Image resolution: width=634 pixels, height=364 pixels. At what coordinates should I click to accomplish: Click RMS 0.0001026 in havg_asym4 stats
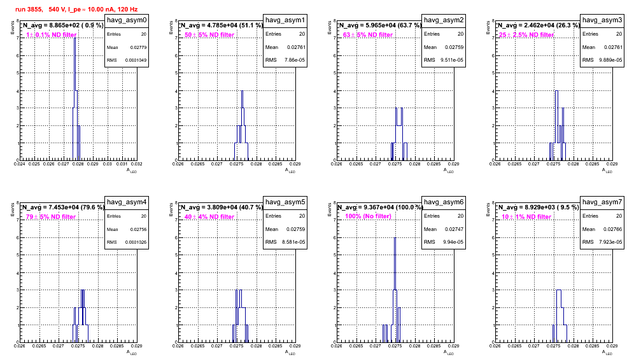coord(127,242)
